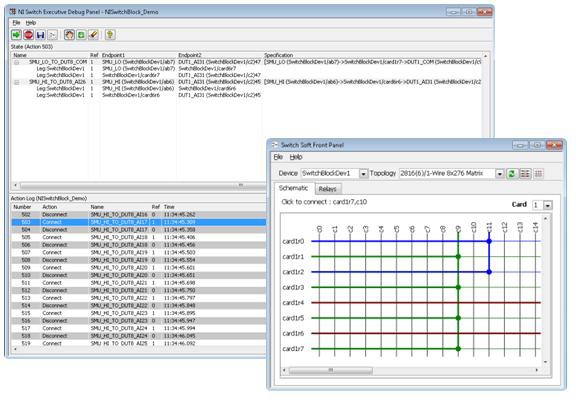Open File menu in the Debug Panel
The height and width of the screenshot is (398, 576).
17,23
